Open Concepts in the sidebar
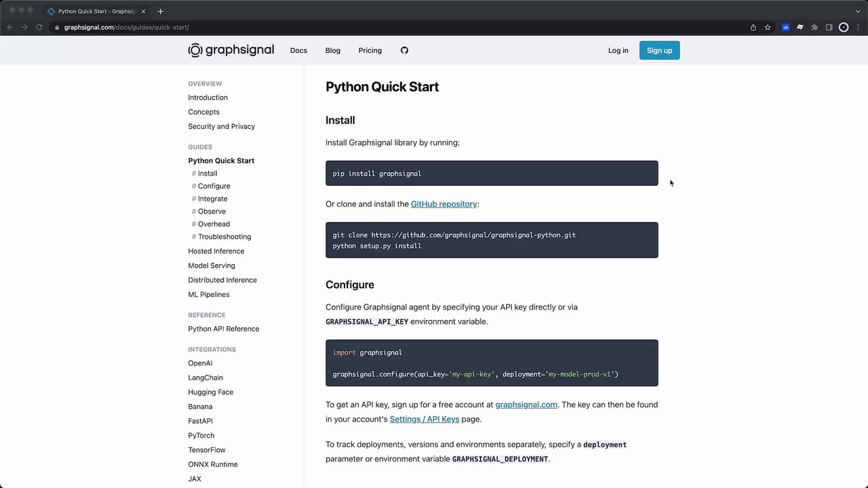 (x=203, y=112)
